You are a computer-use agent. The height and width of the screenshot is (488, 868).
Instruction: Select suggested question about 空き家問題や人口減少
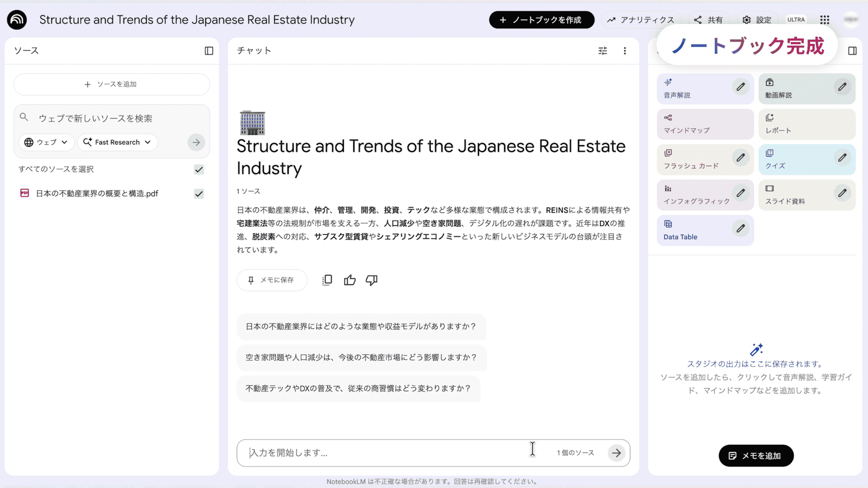[361, 357]
